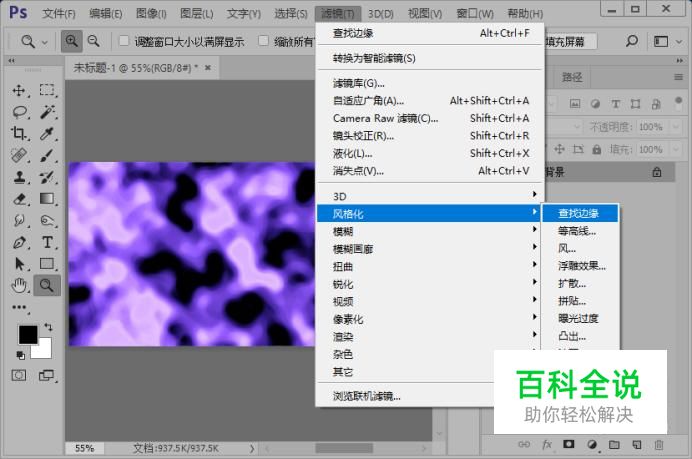This screenshot has height=459, width=692.
Task: Select the Dodge tool
Action: click(47, 220)
